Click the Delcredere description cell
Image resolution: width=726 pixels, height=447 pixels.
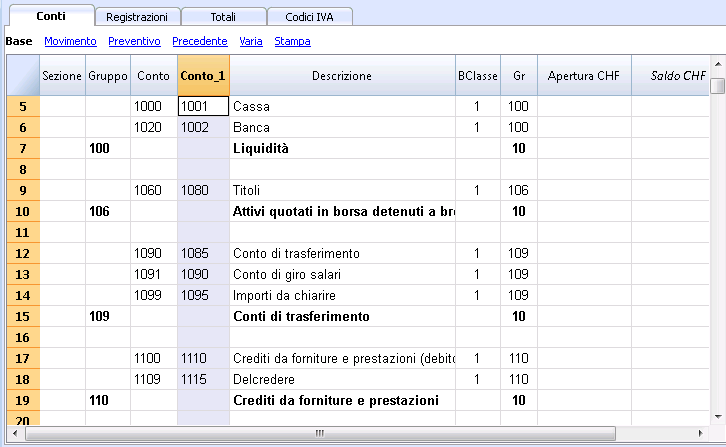coord(342,379)
